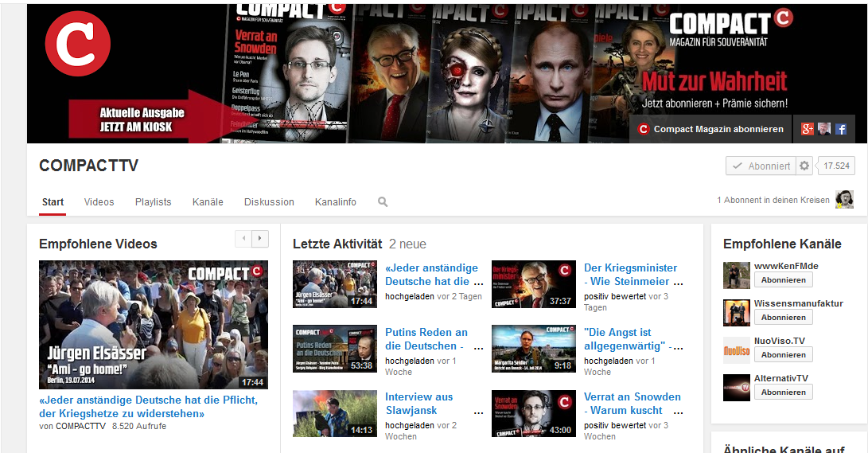Click the 43:00 Snowden video thumbnail
Viewport: 868px width, 453px height.
[534, 414]
